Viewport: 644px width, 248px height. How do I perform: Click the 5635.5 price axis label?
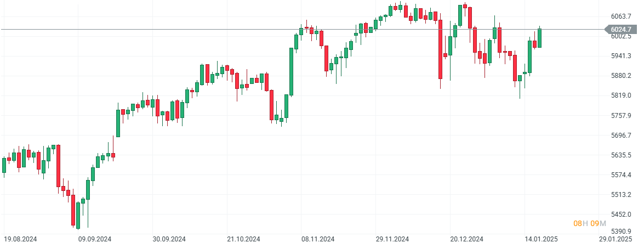click(x=620, y=155)
